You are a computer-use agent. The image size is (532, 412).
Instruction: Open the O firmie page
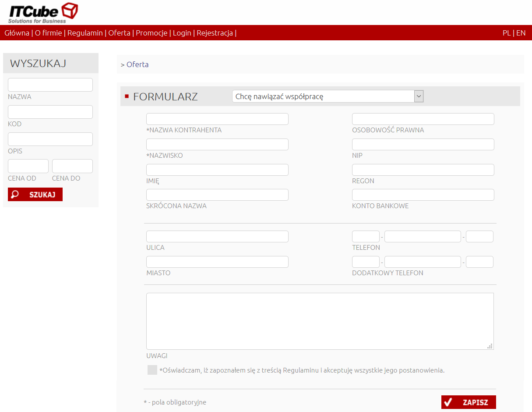pyautogui.click(x=48, y=33)
